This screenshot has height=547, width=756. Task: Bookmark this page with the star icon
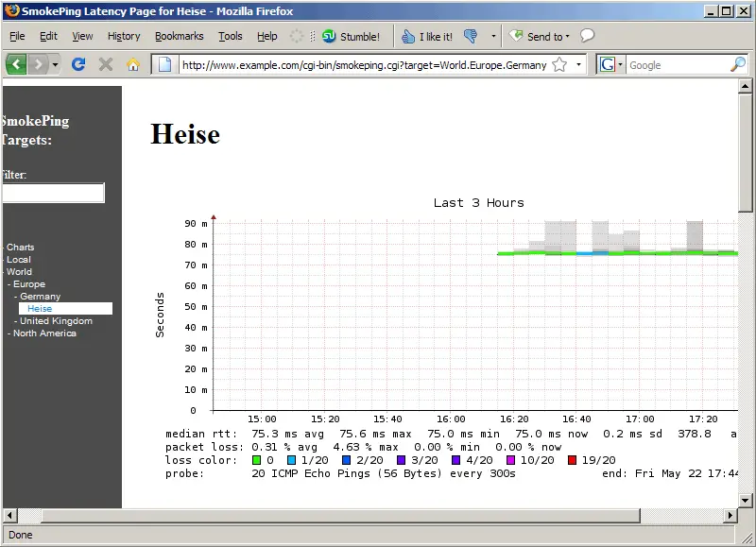(559, 64)
